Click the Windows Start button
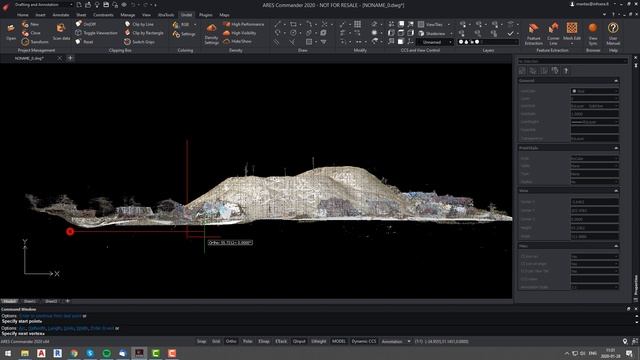 [8, 353]
